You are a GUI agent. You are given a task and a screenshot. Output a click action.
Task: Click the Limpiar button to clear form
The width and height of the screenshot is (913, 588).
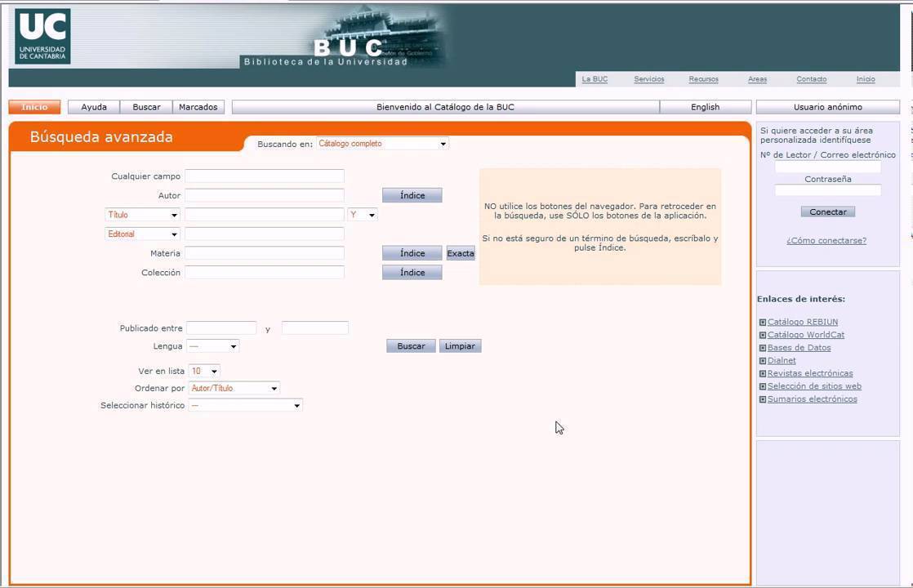coord(460,346)
